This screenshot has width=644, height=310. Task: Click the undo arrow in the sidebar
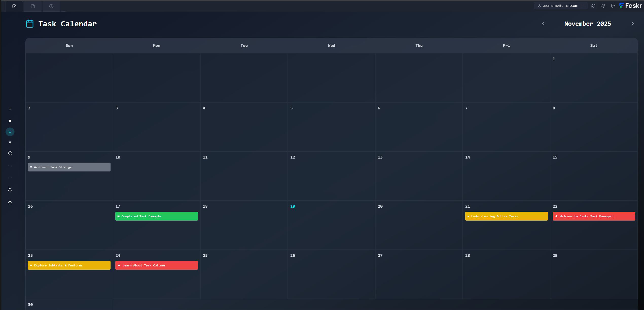pos(10,165)
